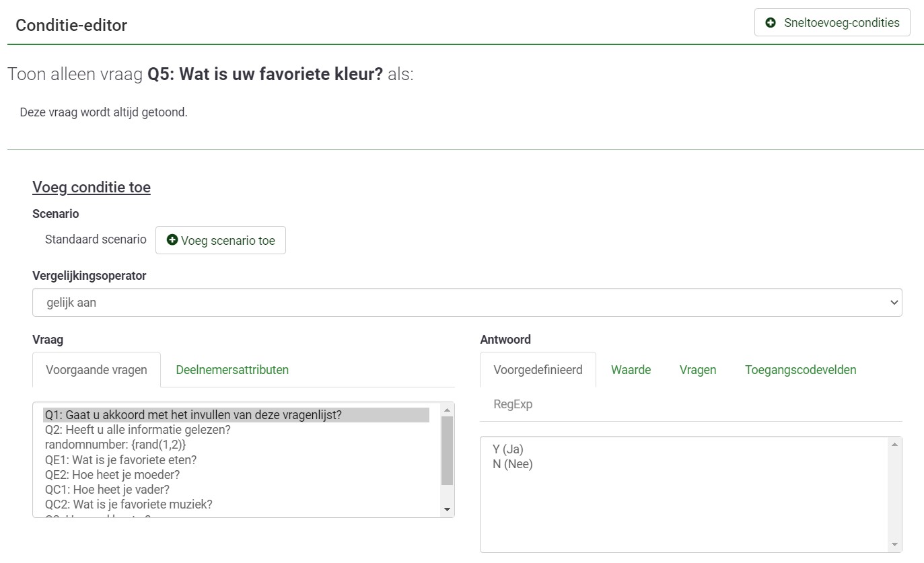Screen dimensions: 924x563
Task: Click the question list scroll-down arrow
Action: (x=448, y=510)
